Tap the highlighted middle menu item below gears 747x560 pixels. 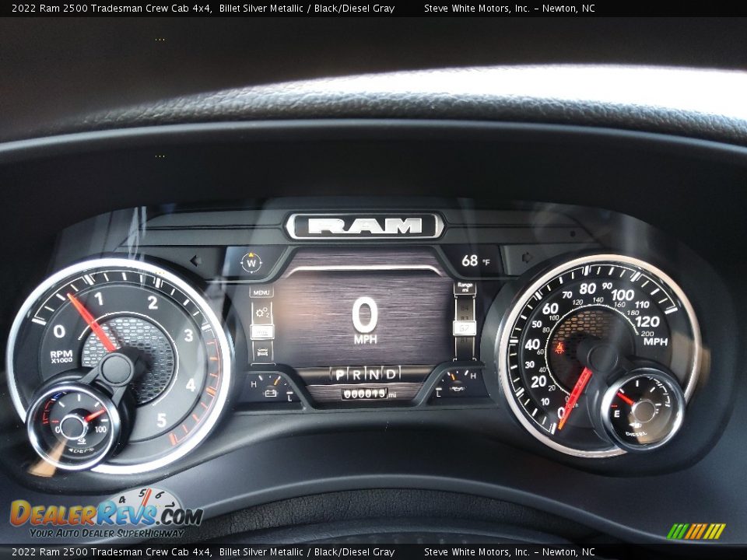pyautogui.click(x=262, y=332)
